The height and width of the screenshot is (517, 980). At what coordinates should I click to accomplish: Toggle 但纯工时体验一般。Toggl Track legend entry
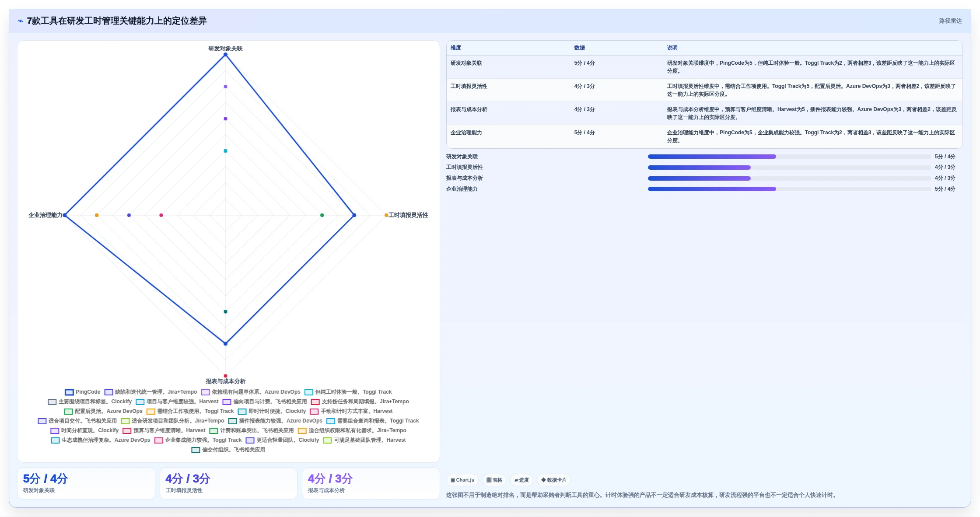click(x=348, y=392)
